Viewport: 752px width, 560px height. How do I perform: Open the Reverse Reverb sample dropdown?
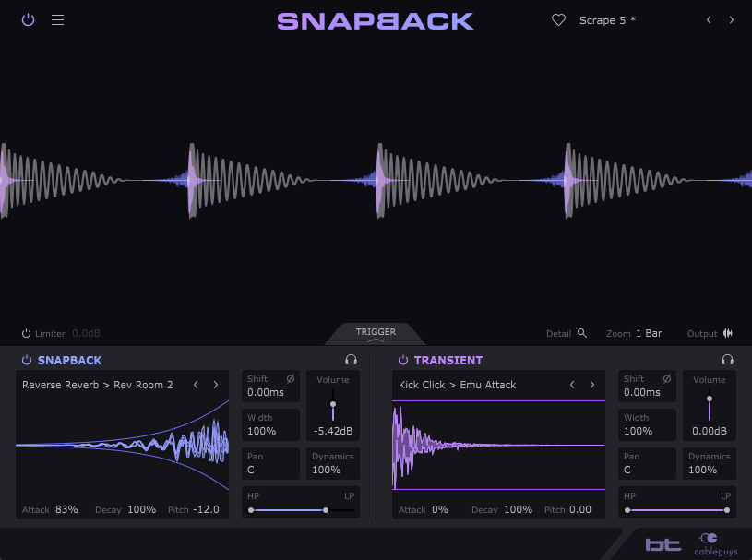tap(98, 385)
